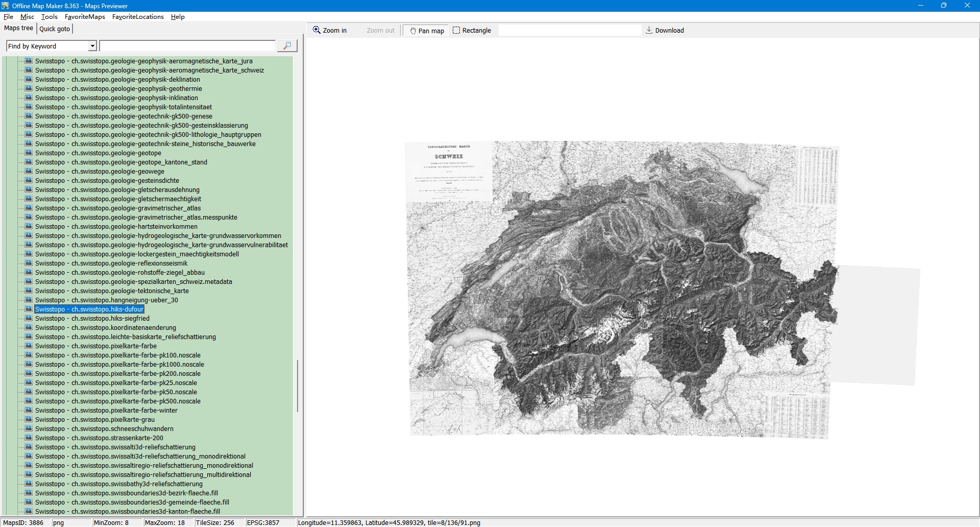Click map icon beside pixelkarte-grau entry
980x527 pixels.
coord(29,419)
